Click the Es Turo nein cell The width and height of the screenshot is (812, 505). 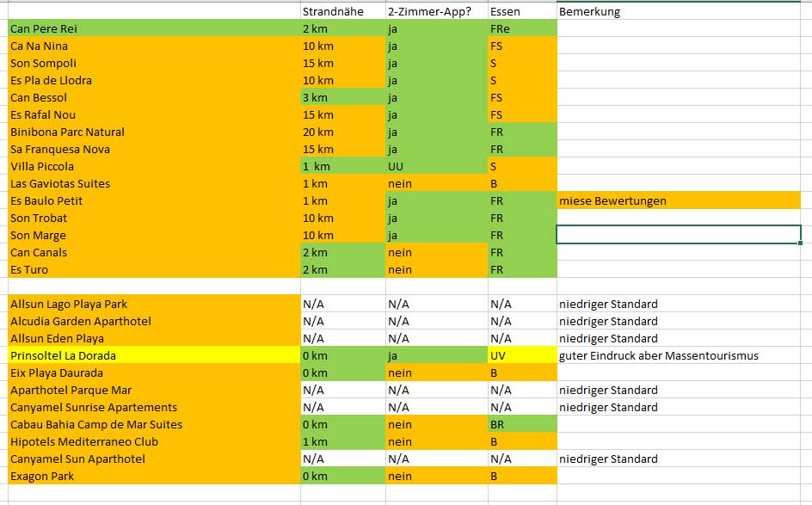pos(435,269)
